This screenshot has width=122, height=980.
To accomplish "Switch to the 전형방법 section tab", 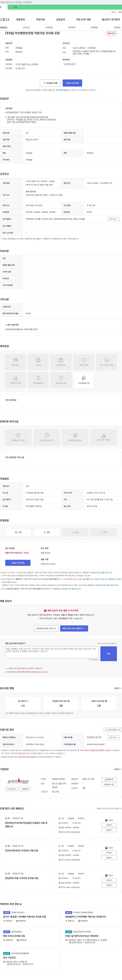I will (94, 27).
